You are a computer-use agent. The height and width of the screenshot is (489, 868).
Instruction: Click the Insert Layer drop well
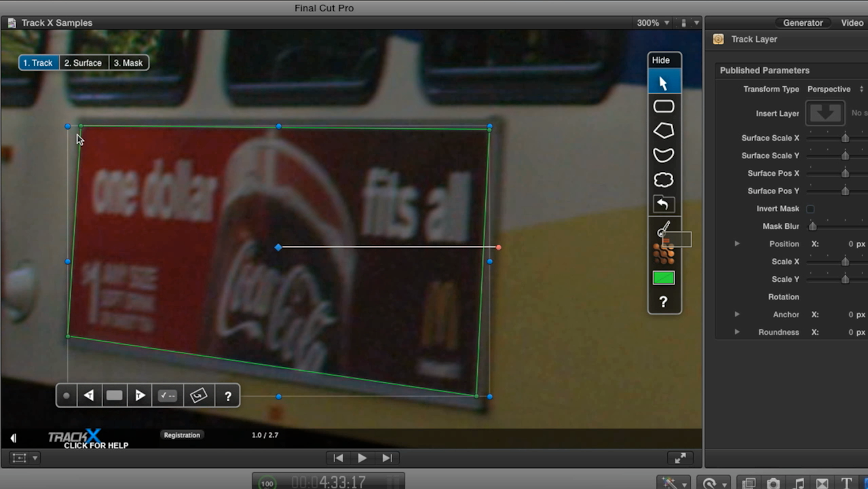(825, 113)
